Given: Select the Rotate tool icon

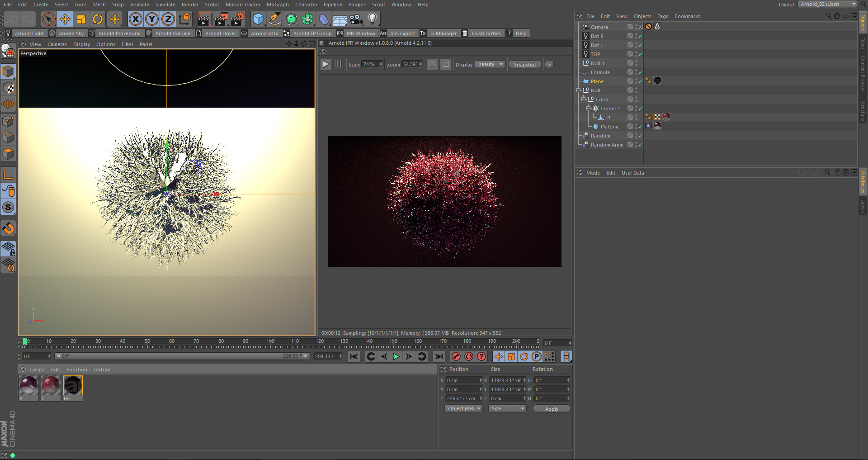Looking at the screenshot, I should click(x=98, y=19).
